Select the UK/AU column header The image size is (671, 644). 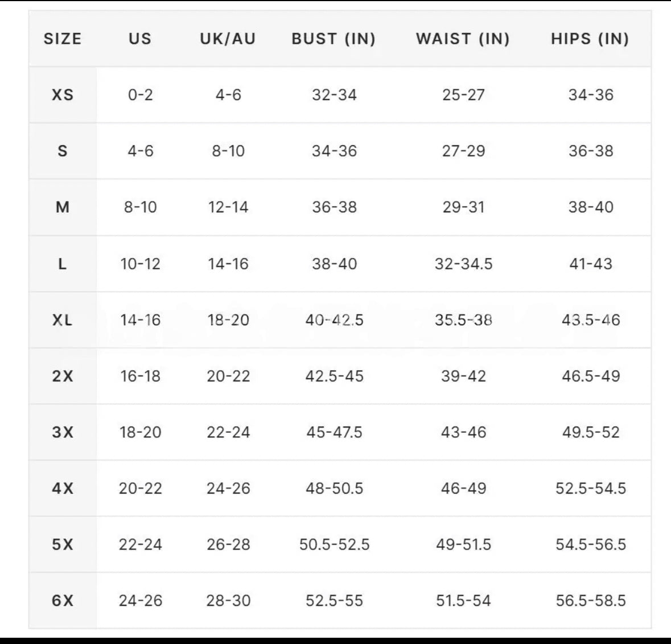228,39
